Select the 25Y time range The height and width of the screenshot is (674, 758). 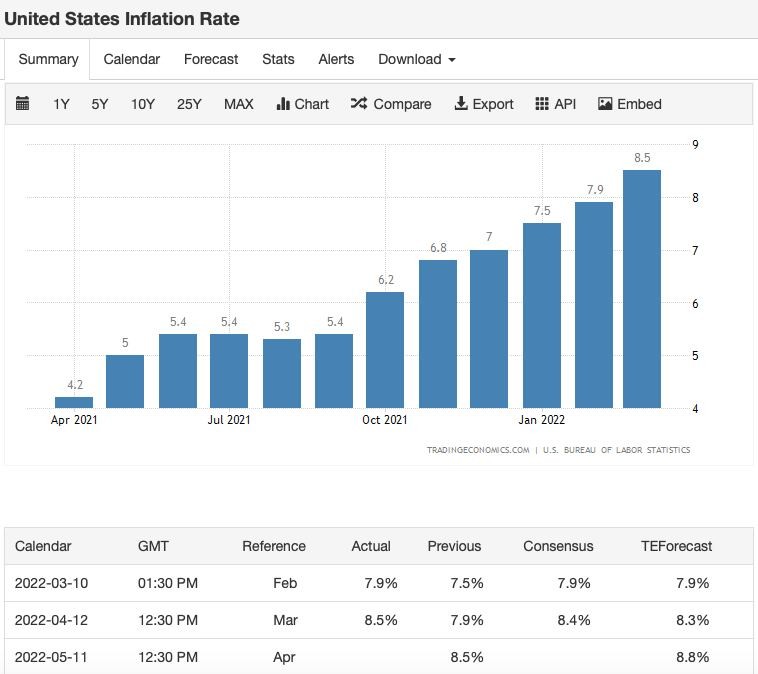[x=189, y=104]
